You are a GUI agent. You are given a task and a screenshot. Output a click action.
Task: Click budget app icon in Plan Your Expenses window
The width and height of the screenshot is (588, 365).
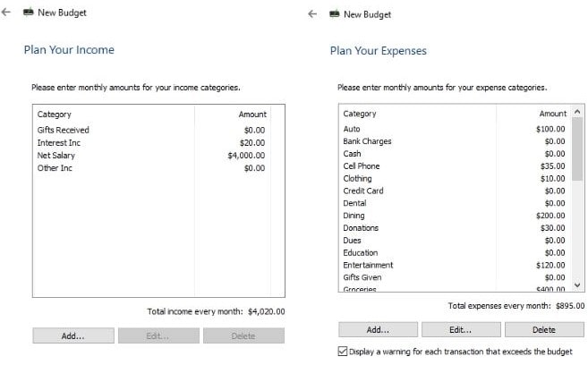pos(335,13)
